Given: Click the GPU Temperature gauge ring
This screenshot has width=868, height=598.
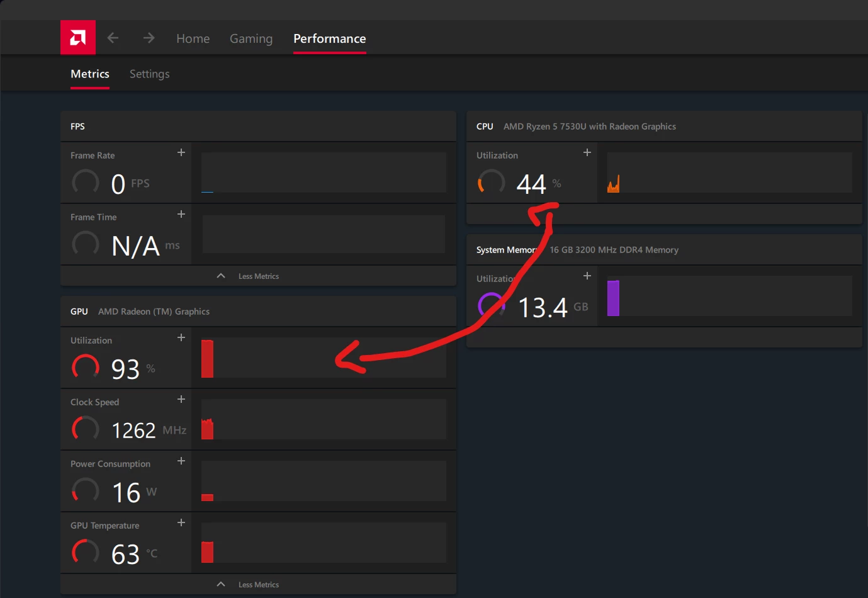Looking at the screenshot, I should click(x=86, y=553).
